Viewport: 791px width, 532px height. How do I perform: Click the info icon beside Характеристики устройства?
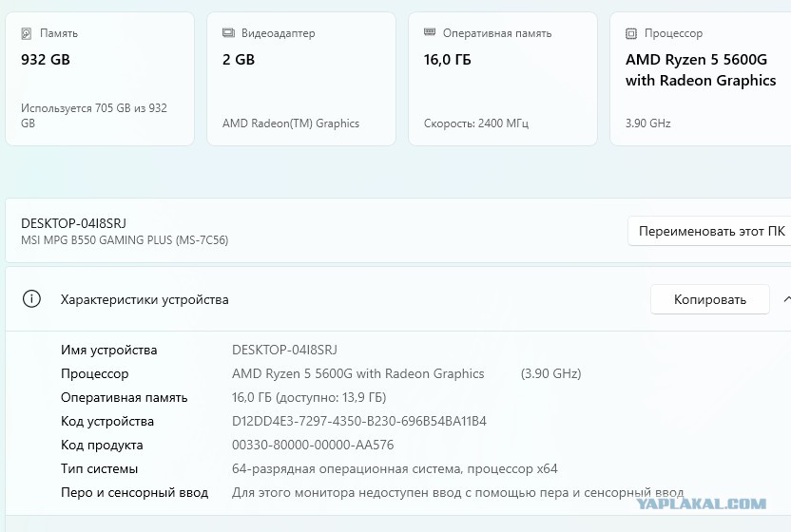tap(31, 299)
